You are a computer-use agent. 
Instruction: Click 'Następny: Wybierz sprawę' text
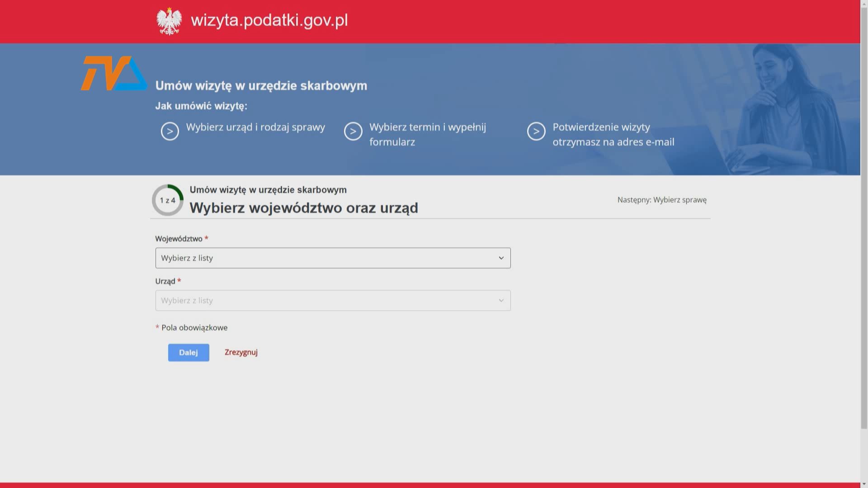pyautogui.click(x=662, y=200)
